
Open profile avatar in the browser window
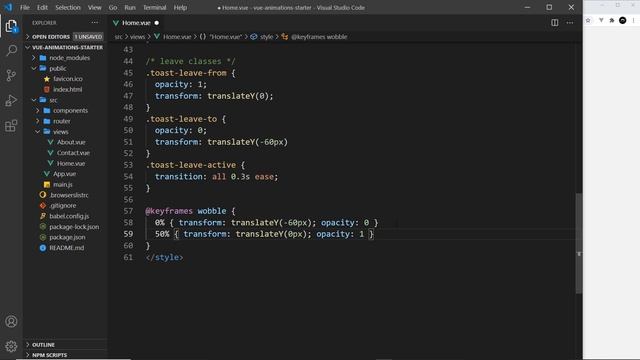point(622,20)
